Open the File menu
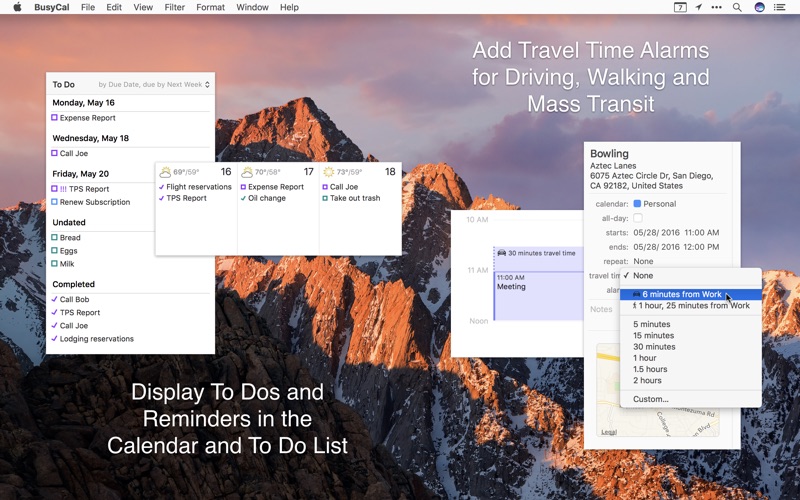 [x=88, y=7]
